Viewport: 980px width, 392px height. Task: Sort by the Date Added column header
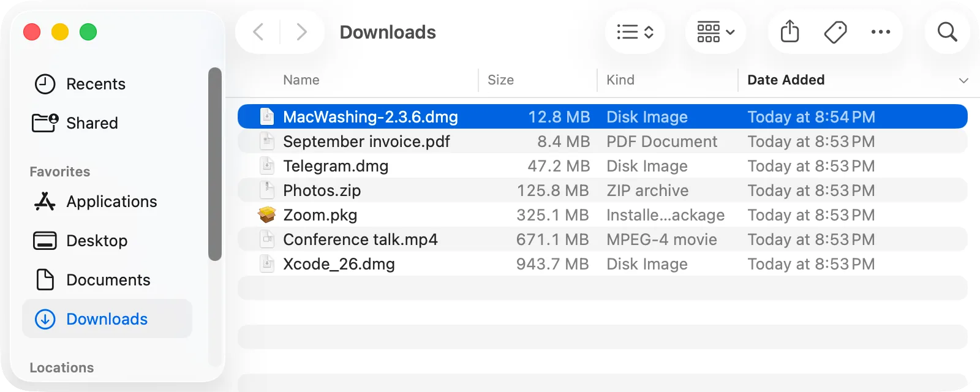click(x=786, y=80)
